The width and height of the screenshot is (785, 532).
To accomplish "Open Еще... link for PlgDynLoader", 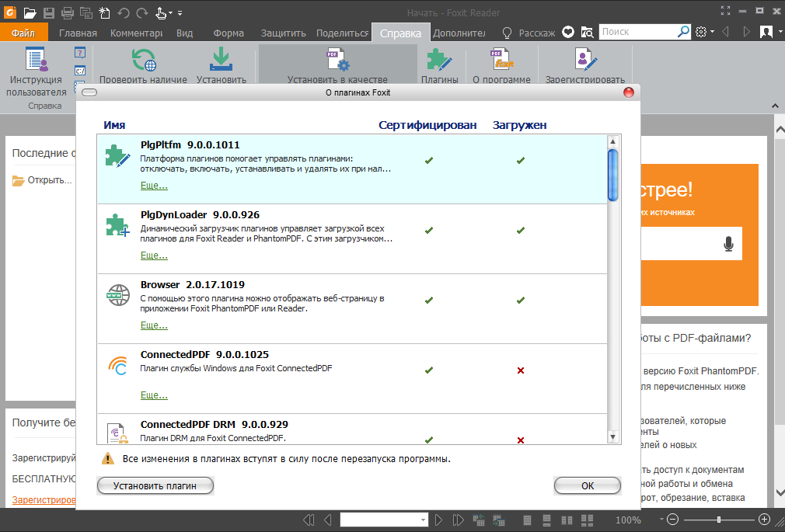I will 154,256.
